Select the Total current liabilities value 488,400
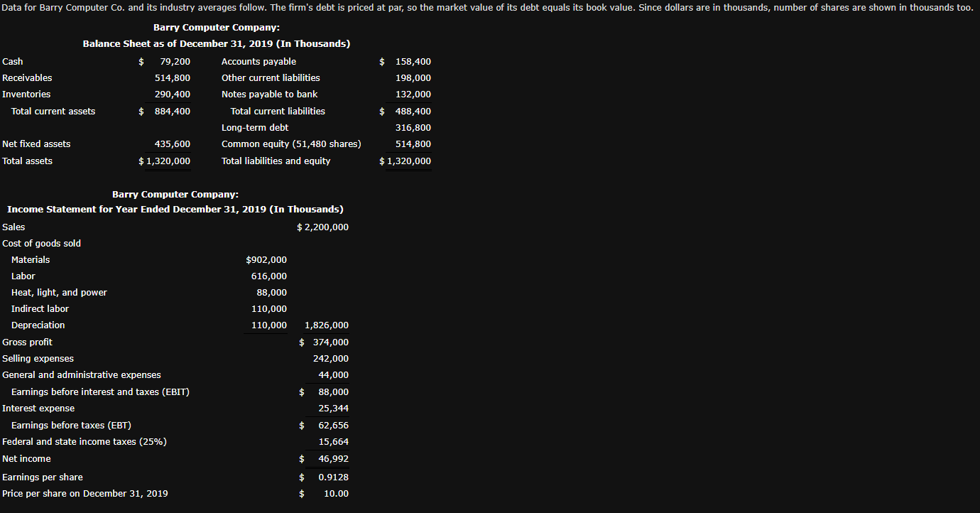The width and height of the screenshot is (980, 513). click(413, 112)
